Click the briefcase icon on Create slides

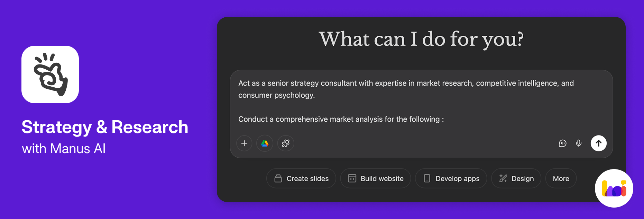click(277, 178)
